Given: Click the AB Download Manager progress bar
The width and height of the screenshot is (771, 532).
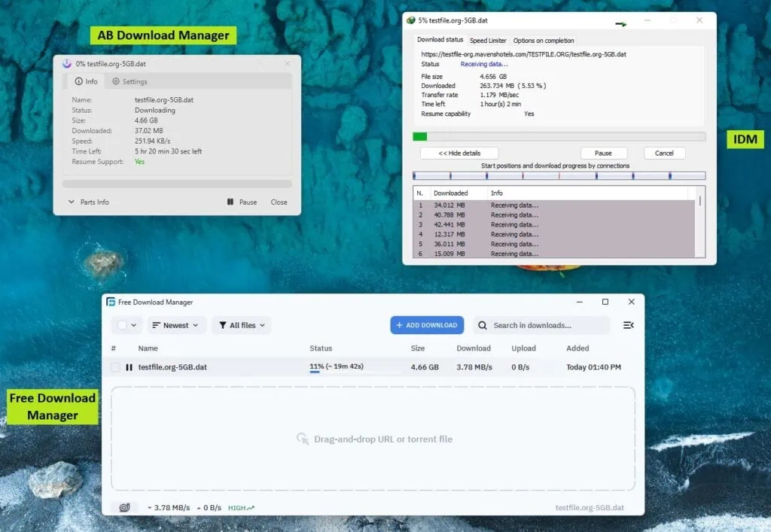Looking at the screenshot, I should 177,184.
